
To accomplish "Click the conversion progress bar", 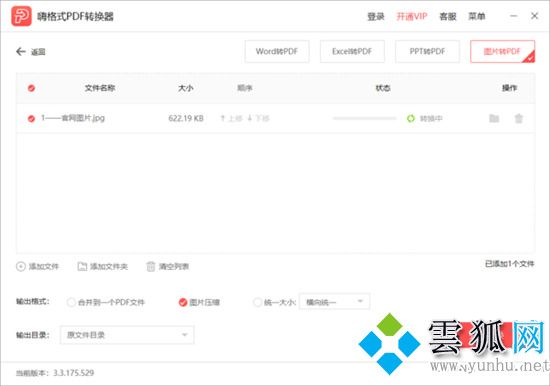I will pos(365,118).
